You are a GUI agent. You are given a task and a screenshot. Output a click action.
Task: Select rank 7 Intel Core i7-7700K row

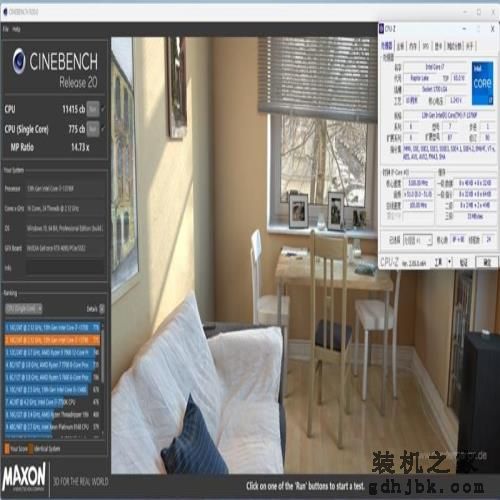52,402
